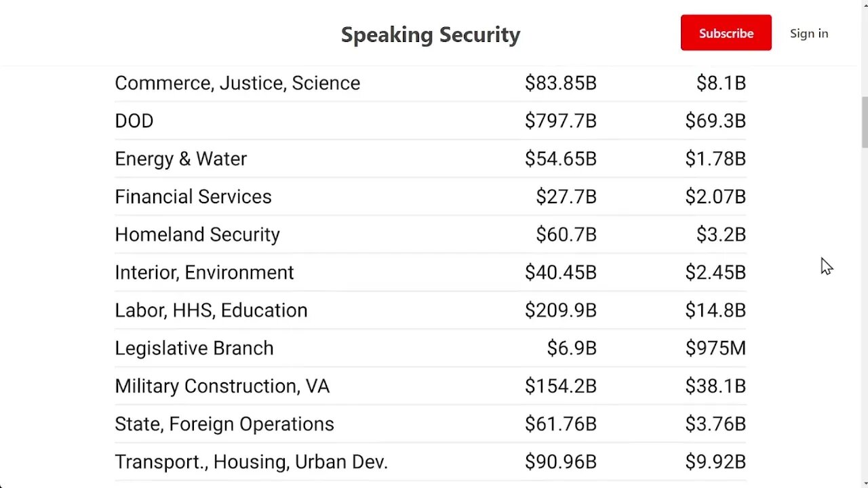Click the DOD row label

click(134, 121)
